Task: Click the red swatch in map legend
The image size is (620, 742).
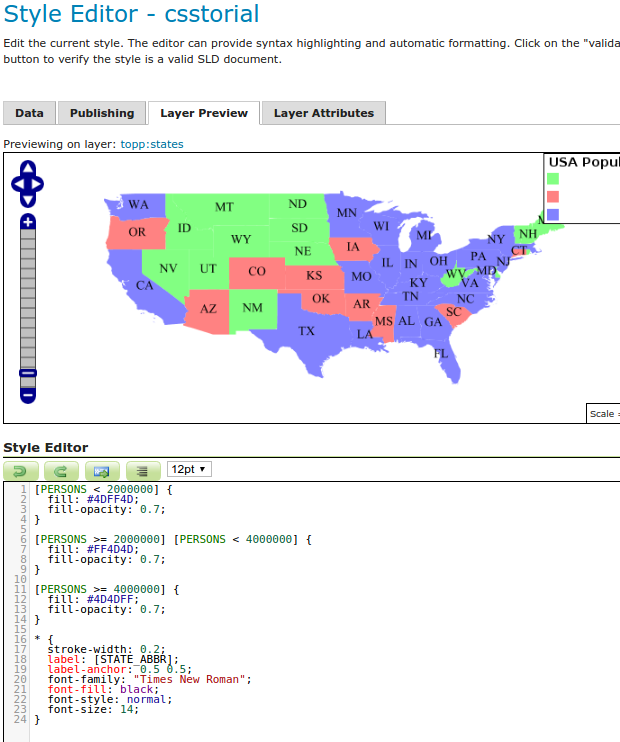Action: point(553,197)
